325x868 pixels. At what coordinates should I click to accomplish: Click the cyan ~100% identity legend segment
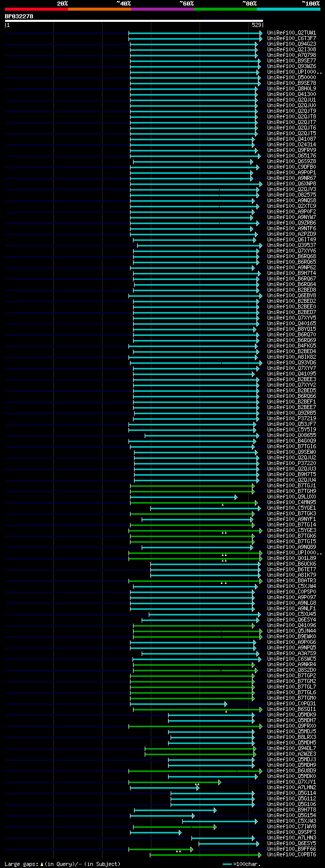pyautogui.click(x=288, y=9)
